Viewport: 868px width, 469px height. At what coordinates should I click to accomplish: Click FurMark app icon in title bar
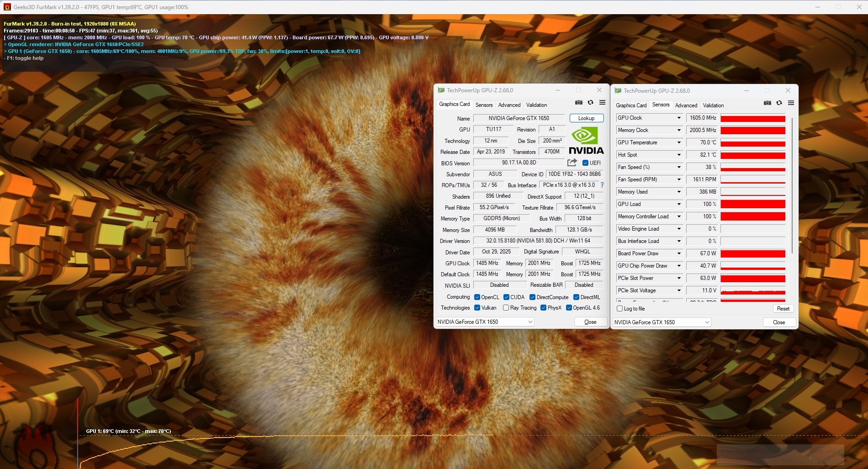7,7
